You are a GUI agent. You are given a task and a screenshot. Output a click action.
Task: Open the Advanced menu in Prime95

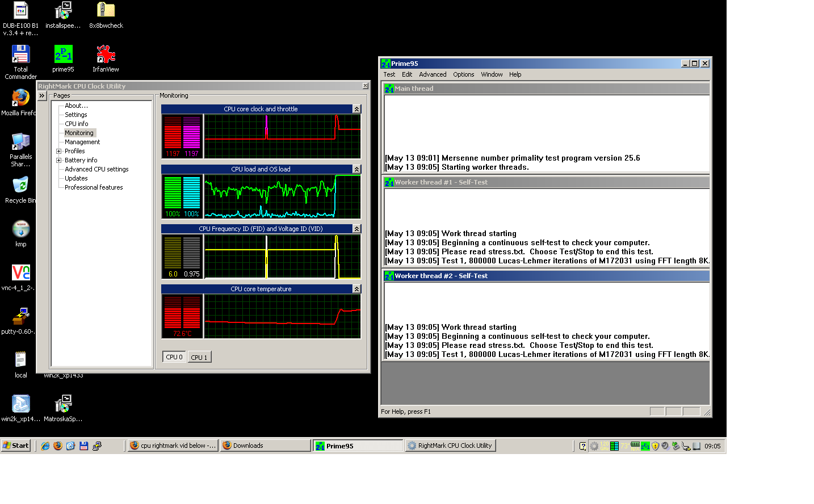[433, 74]
